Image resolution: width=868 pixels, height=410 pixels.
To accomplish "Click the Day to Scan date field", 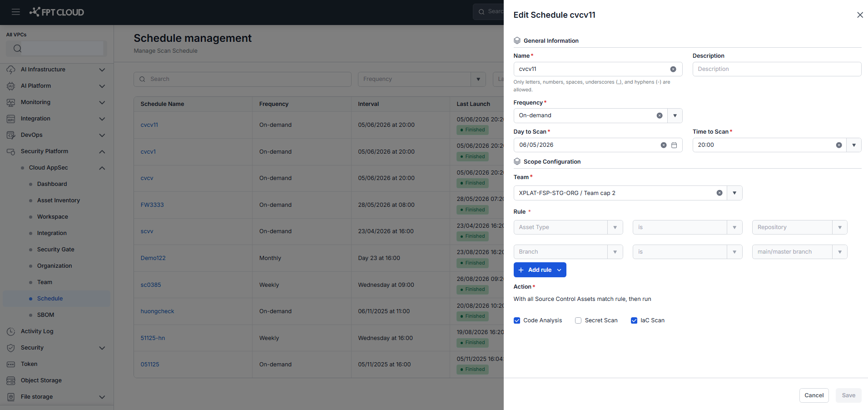I will (598, 145).
